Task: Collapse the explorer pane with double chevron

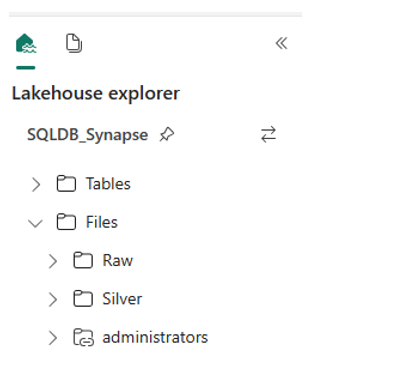Action: [x=281, y=43]
